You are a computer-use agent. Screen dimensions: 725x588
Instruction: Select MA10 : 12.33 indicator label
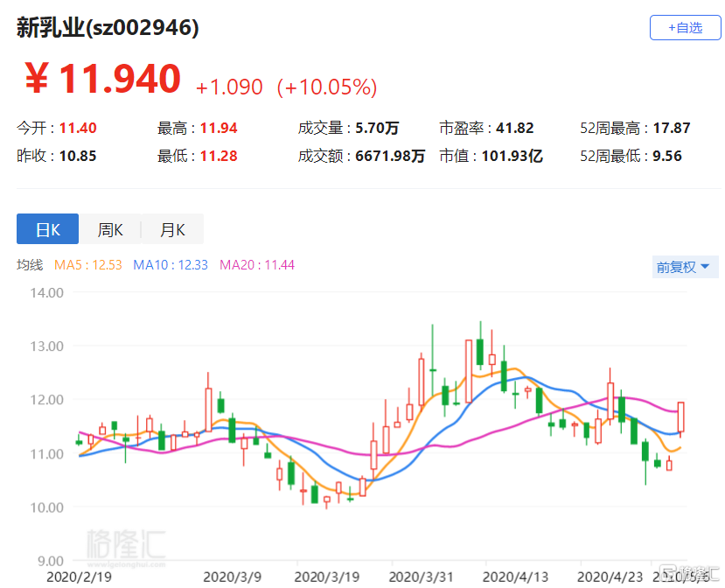pyautogui.click(x=171, y=265)
